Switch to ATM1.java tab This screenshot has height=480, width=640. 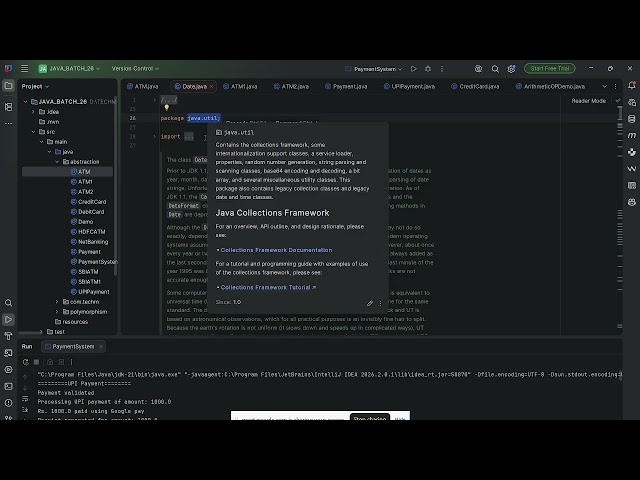point(240,87)
